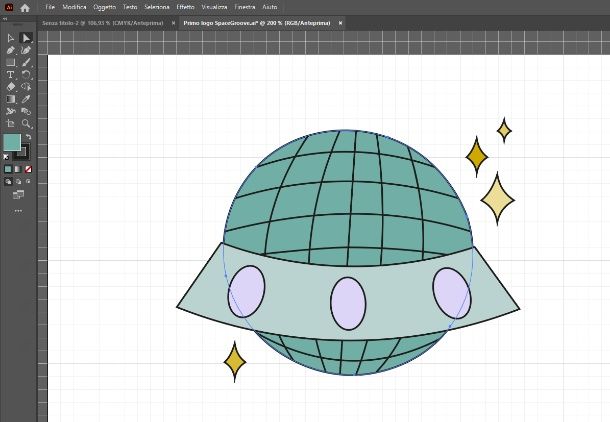The image size is (610, 422).
Task: Select the right lavender oval on saucer
Action: click(x=452, y=293)
